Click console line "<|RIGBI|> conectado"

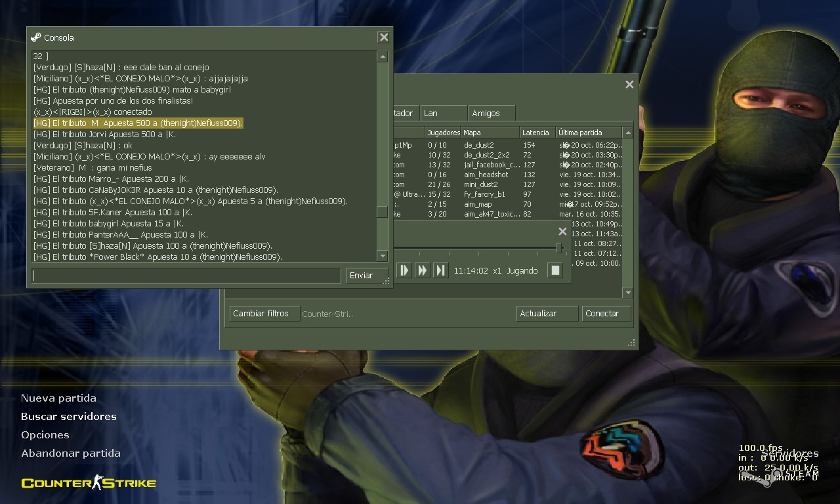coord(93,112)
